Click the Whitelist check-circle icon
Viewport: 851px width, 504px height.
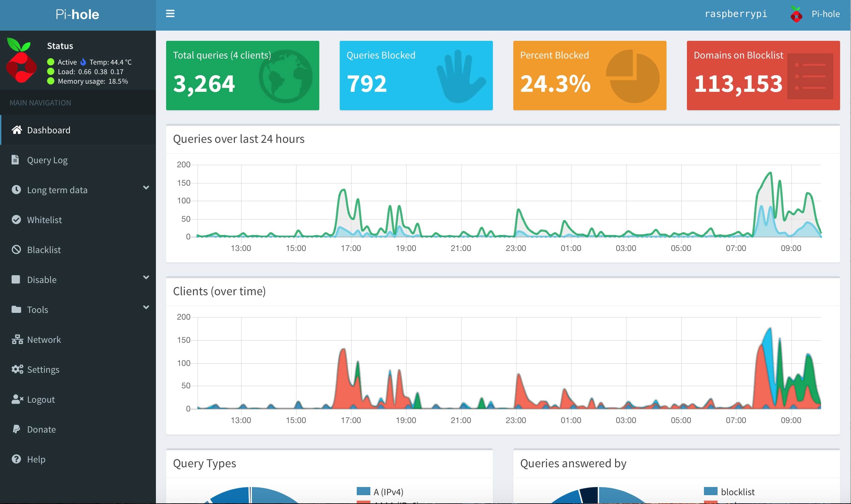click(16, 220)
